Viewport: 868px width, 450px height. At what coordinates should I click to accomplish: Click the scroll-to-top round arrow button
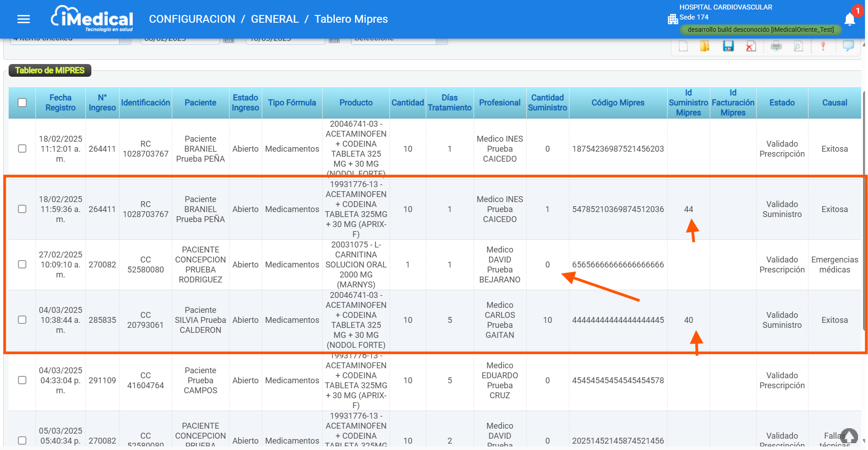[849, 436]
